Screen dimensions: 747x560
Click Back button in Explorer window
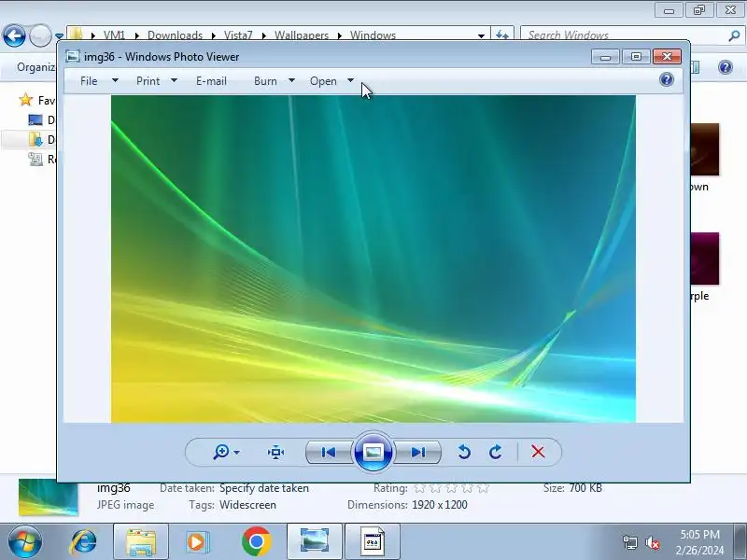(x=14, y=35)
